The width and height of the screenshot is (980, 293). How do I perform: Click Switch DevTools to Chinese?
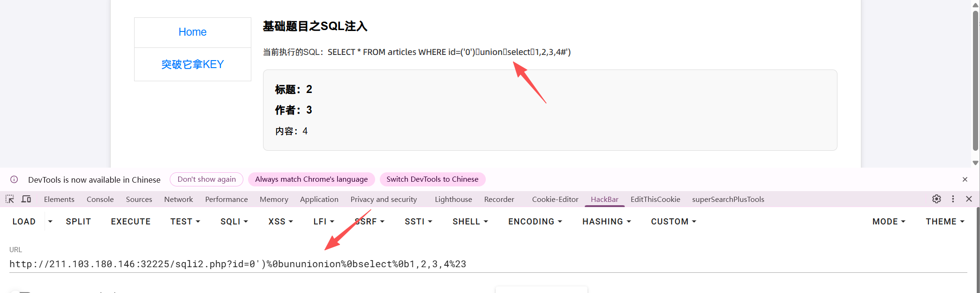point(432,179)
